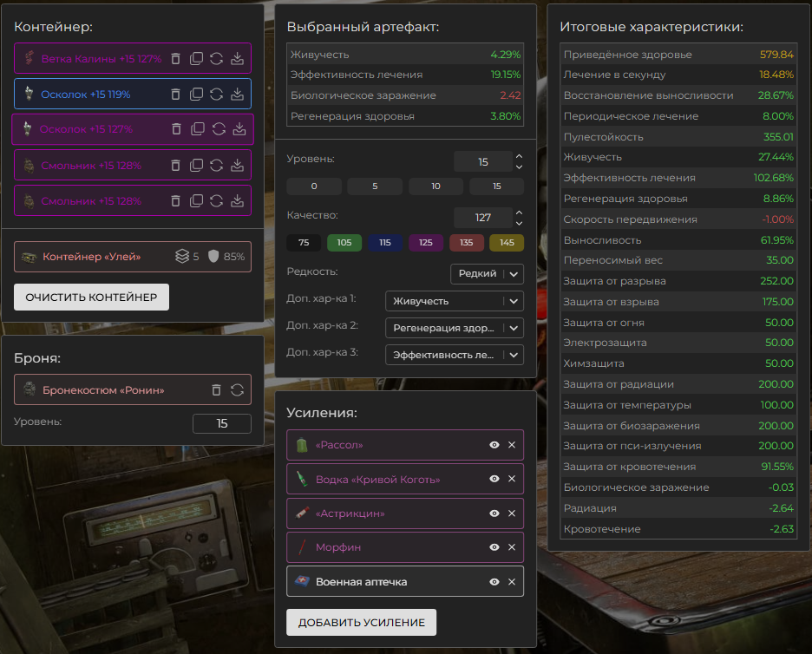Viewport: 812px width, 654px height.
Task: Download icon on Ветка Калины row
Action: (237, 58)
